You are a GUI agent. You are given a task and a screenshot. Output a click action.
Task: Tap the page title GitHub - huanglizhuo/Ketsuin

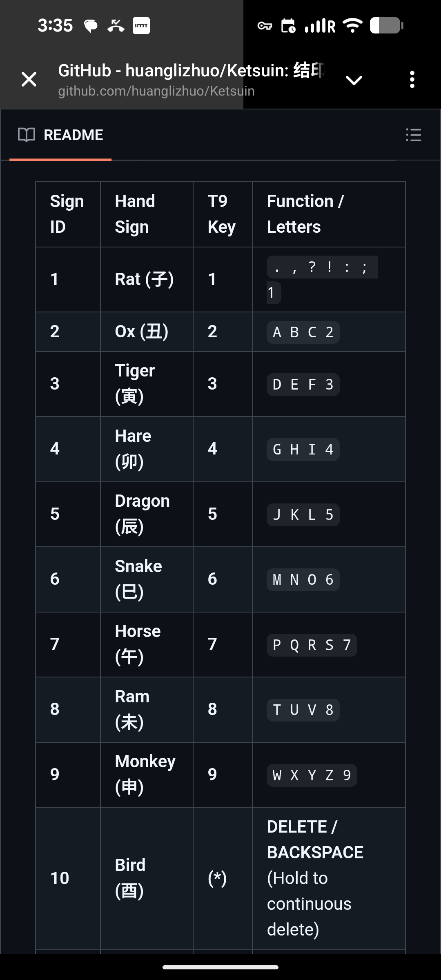191,71
